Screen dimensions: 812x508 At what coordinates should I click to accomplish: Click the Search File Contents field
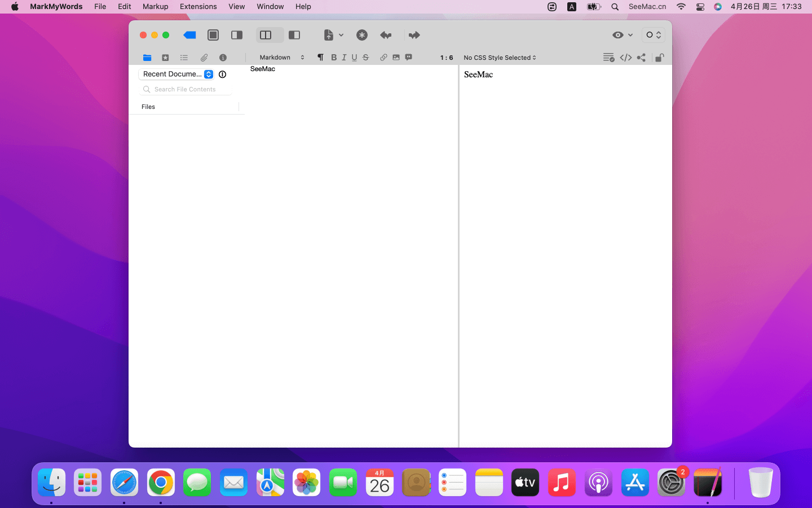tap(186, 89)
